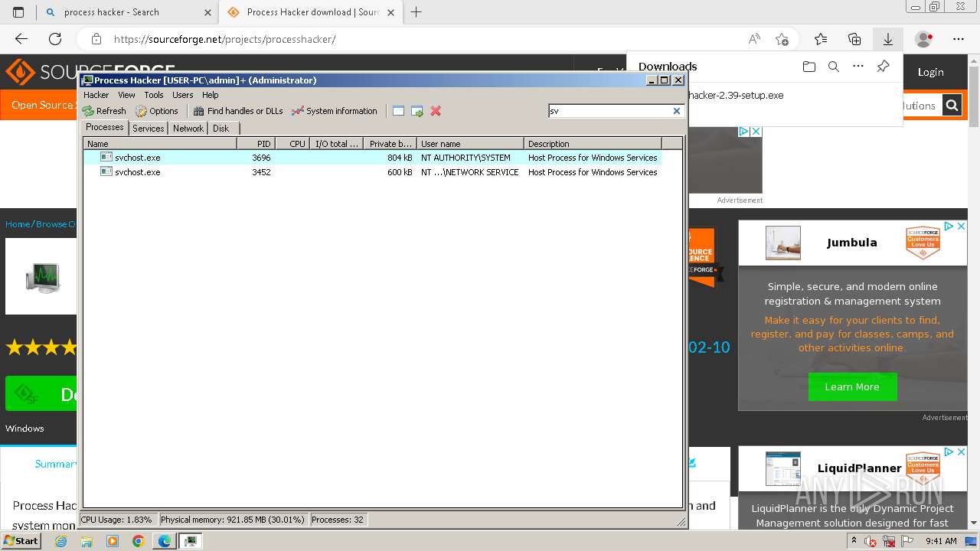Sort by the I/O total column header
Image resolution: width=980 pixels, height=551 pixels.
[336, 143]
